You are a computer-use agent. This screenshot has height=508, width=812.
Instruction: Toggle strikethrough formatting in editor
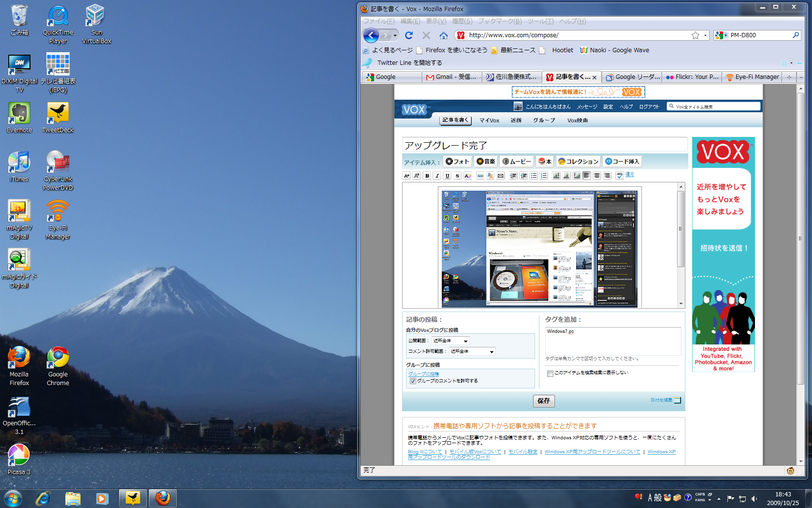coord(458,176)
